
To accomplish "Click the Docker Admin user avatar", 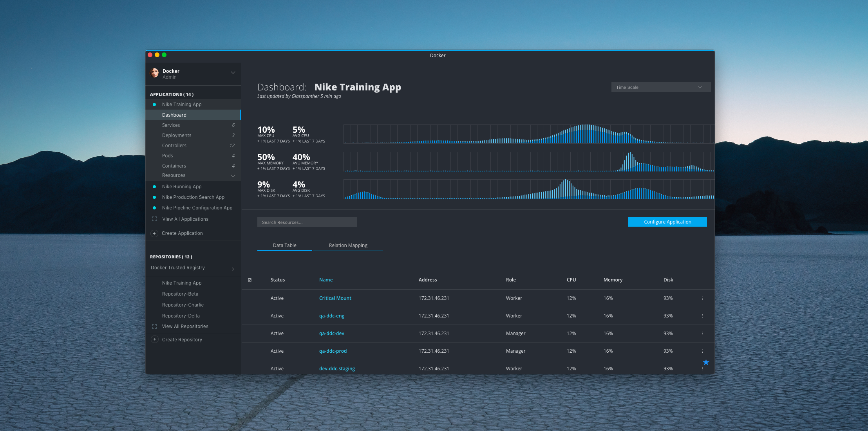I will click(155, 73).
